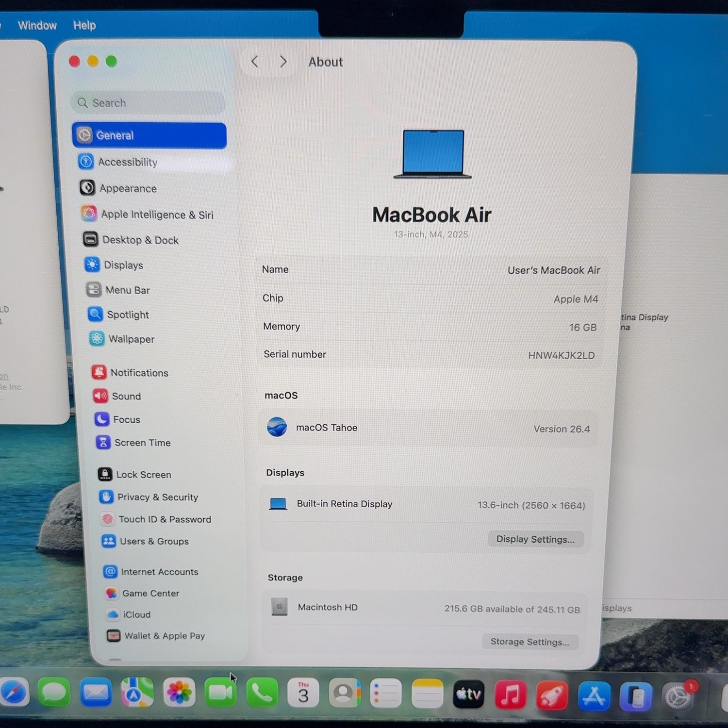Open Wallet & Apple Pay settings

coord(156,636)
